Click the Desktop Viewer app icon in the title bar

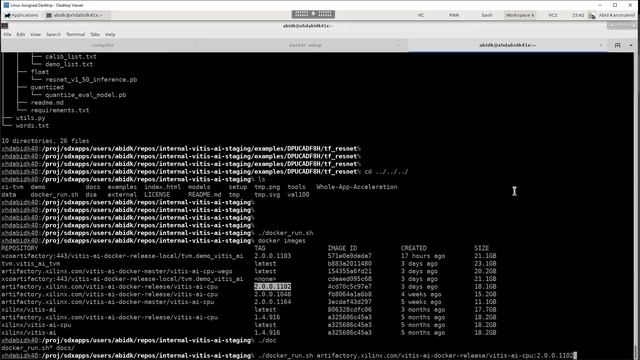(x=6, y=5)
